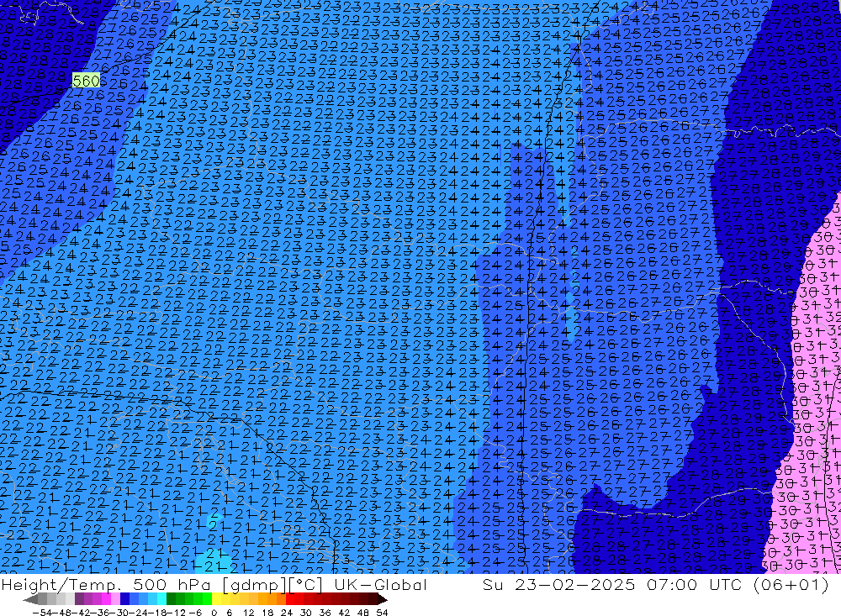The image size is (841, 616).
Task: Click the '[gdmp][°C]' units label
Action: [272, 584]
